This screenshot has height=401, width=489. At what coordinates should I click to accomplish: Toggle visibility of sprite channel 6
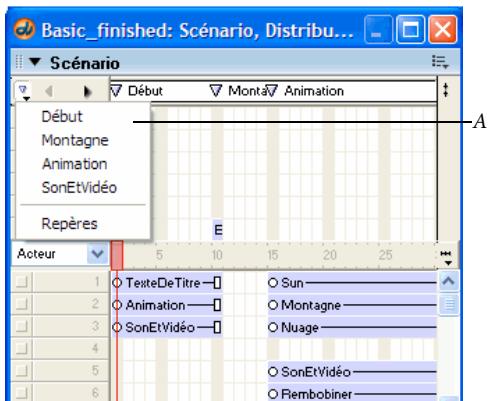[x=21, y=393]
